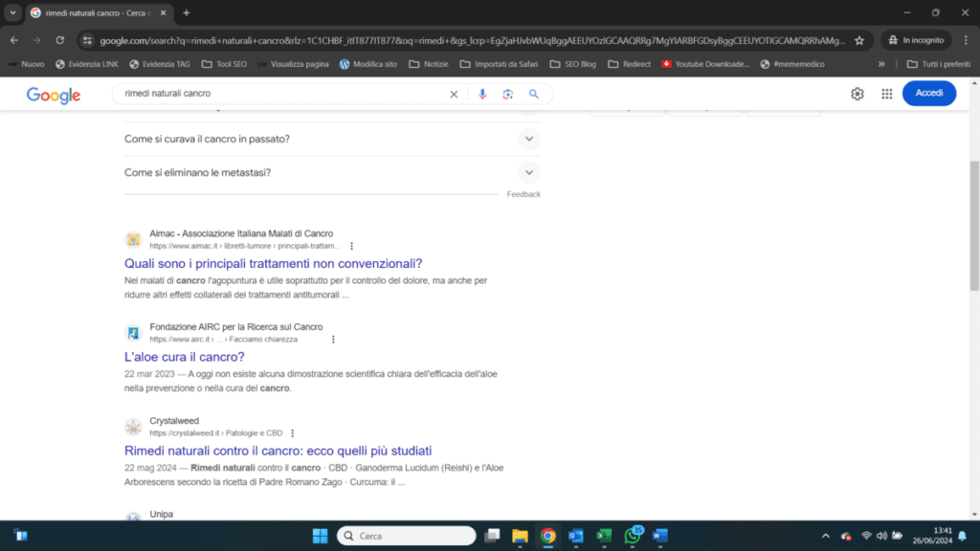Reload the page
The height and width of the screenshot is (551, 980).
pyautogui.click(x=60, y=40)
